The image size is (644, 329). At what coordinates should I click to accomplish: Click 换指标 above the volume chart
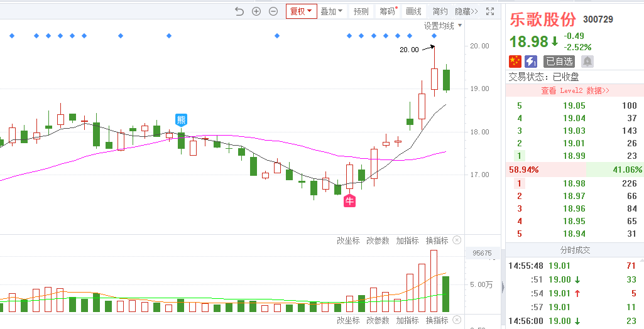click(437, 240)
